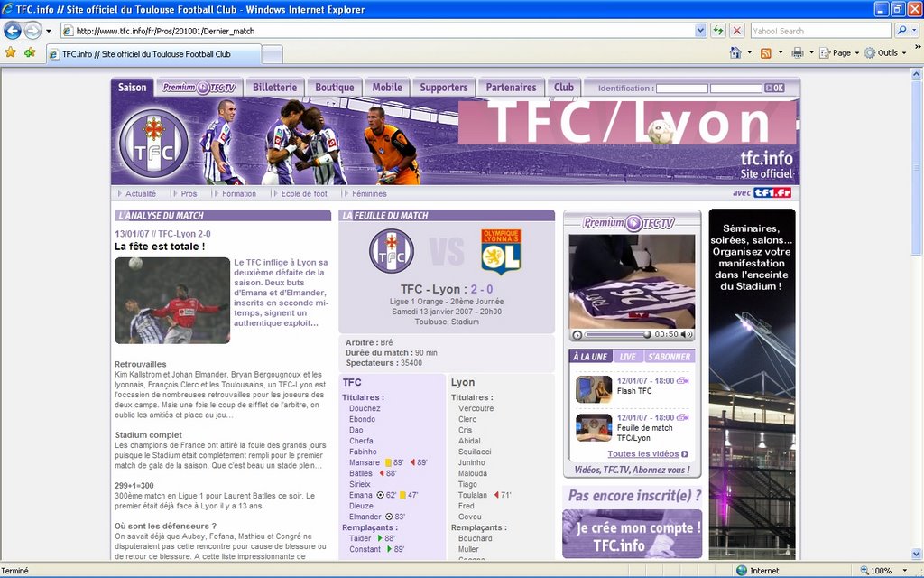Open the 100% zoom level dropdown
Screen dimensions: 924x578
point(905,571)
